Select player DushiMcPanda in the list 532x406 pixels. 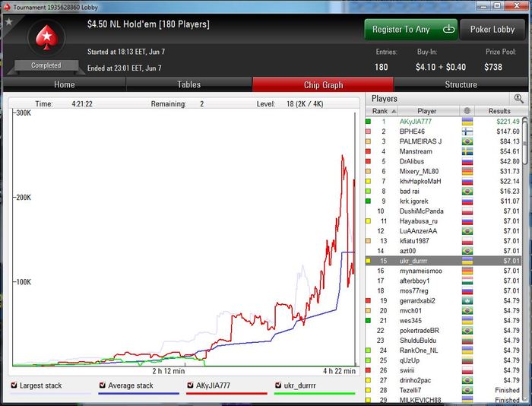(443, 211)
